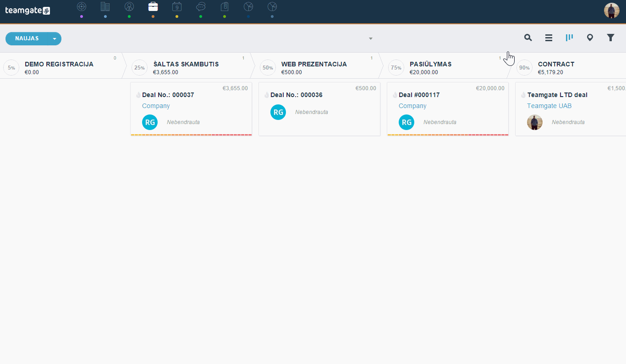Open the Files paperclip icon

225,6
